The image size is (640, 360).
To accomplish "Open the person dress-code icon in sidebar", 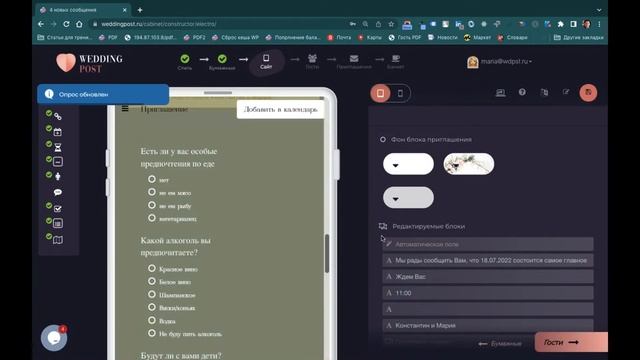I will tap(58, 176).
